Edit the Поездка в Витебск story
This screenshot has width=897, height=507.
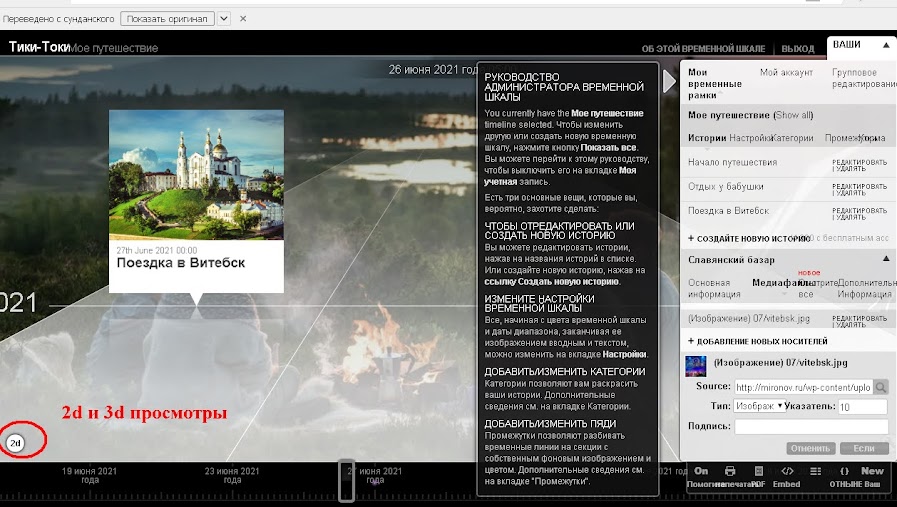point(859,210)
